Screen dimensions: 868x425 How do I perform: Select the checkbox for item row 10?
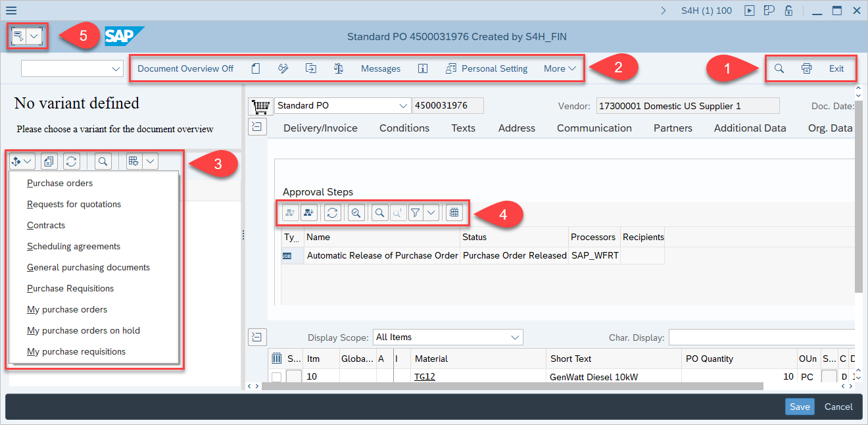[277, 377]
